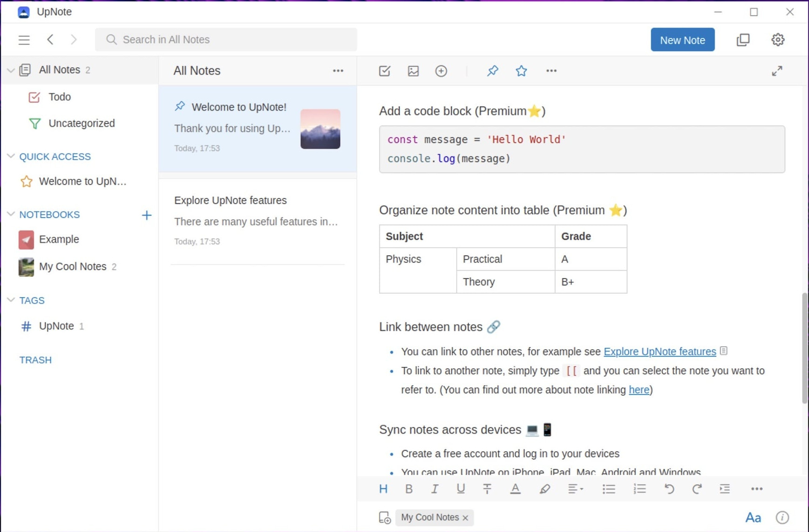
Task: Remove the My Cool Notes notebook tag
Action: 465,518
